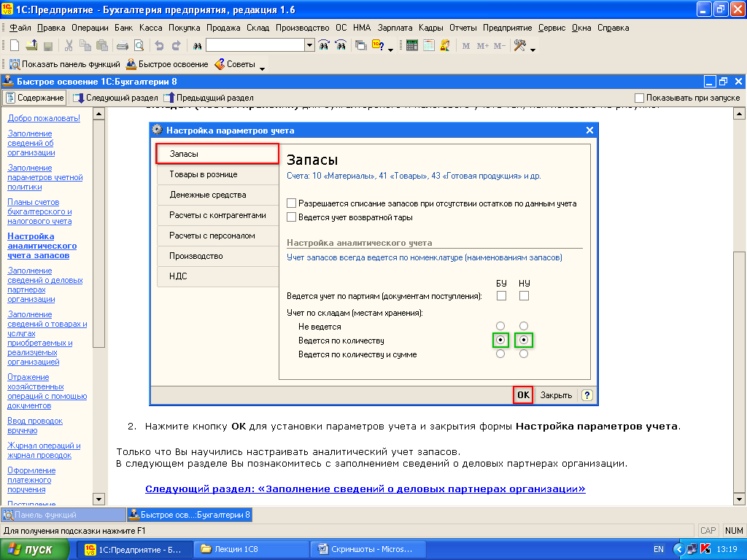Click the Copy icon in toolbar
Screen dimensions: 747x560
pyautogui.click(x=85, y=46)
